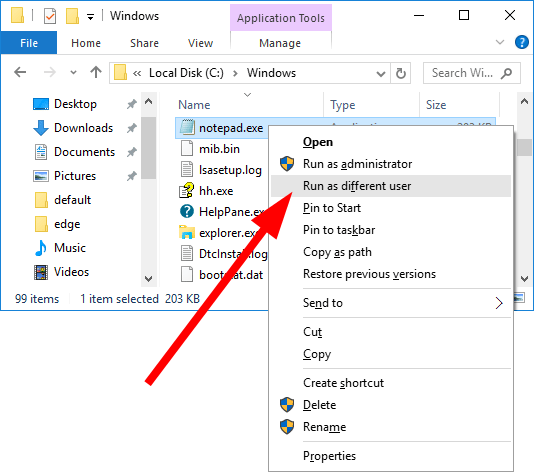Screen dimensions: 534x472
Task: Expand the ribbon with the chevron
Action: (x=500, y=42)
